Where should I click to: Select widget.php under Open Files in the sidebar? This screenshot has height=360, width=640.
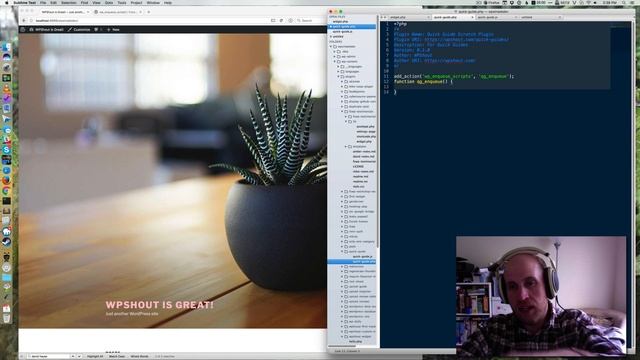(340, 21)
